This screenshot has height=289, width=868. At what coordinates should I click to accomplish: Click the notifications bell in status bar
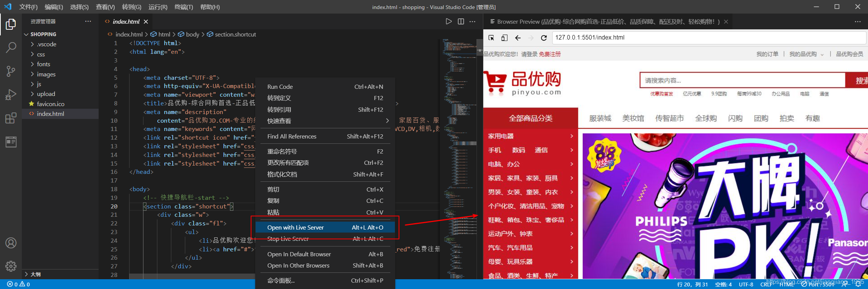tap(858, 284)
